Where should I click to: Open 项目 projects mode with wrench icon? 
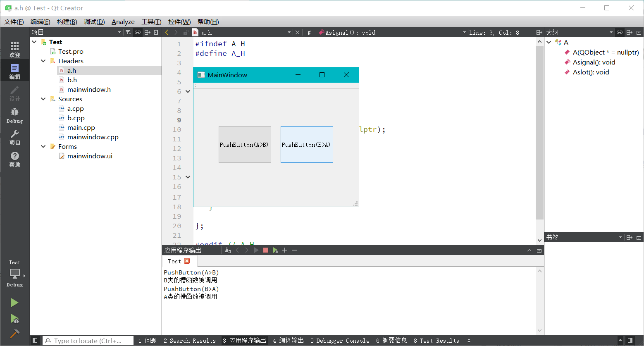pyautogui.click(x=15, y=137)
